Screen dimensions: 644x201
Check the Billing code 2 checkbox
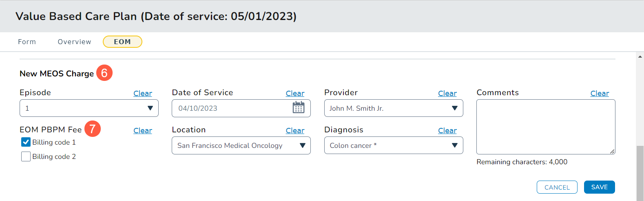(x=26, y=156)
